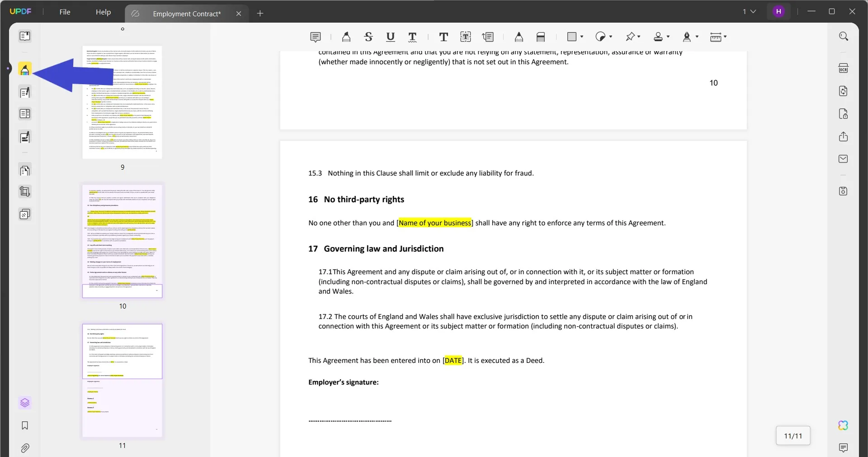Select the pencil drawing tool
This screenshot has height=457, width=868.
pyautogui.click(x=519, y=37)
